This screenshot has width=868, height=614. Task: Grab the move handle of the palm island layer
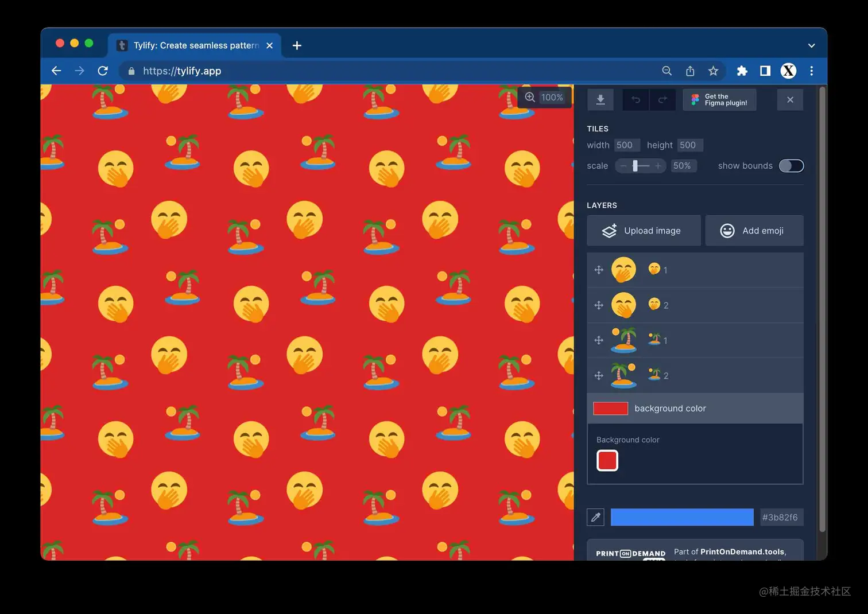599,340
